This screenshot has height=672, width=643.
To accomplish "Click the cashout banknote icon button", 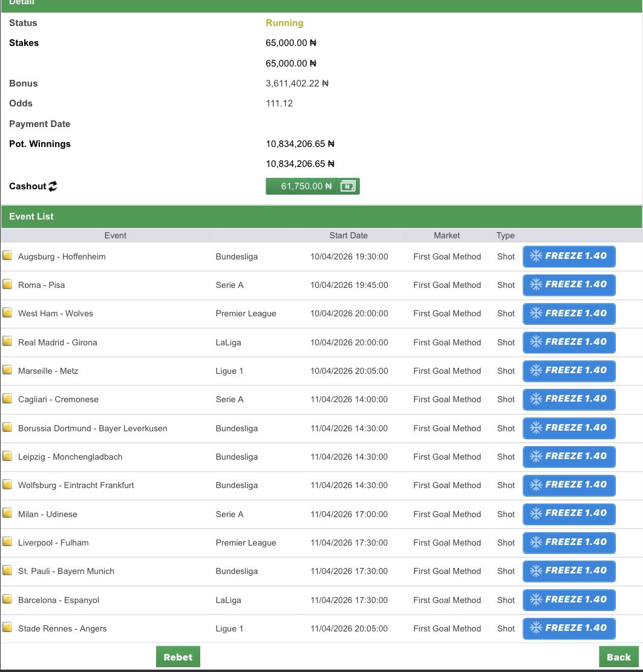I will click(x=348, y=186).
